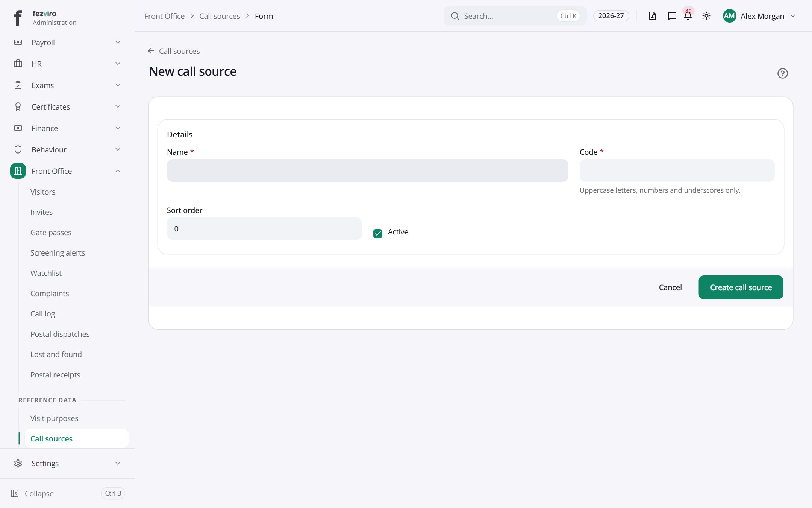Click the Exams clipboard icon
This screenshot has height=508, width=812.
pyautogui.click(x=18, y=85)
